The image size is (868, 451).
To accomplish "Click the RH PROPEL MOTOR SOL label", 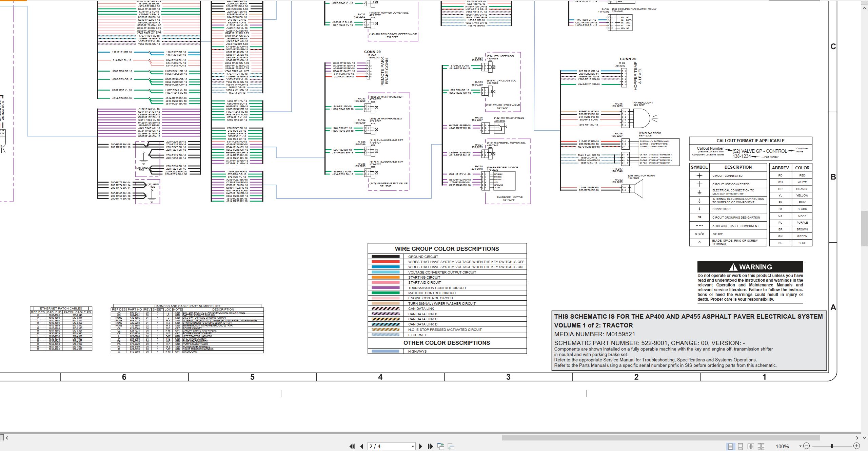I will (506, 143).
